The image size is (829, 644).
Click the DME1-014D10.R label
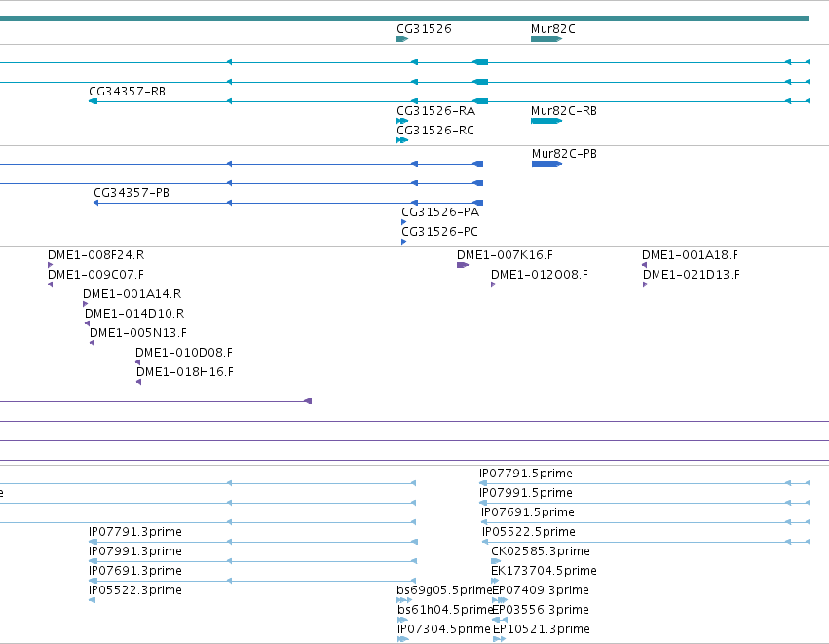pos(134,314)
